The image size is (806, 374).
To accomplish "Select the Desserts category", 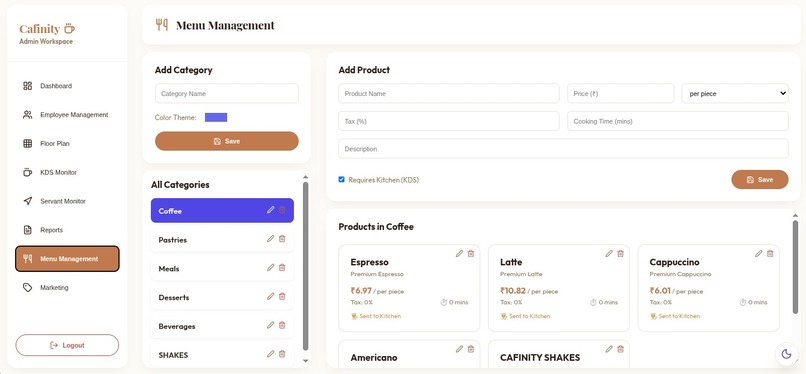I will point(222,297).
